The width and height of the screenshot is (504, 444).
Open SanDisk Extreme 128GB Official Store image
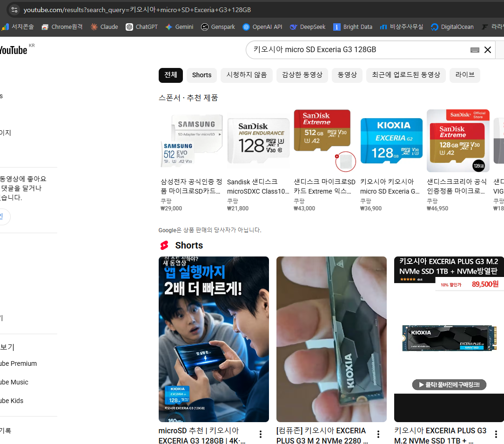458,141
